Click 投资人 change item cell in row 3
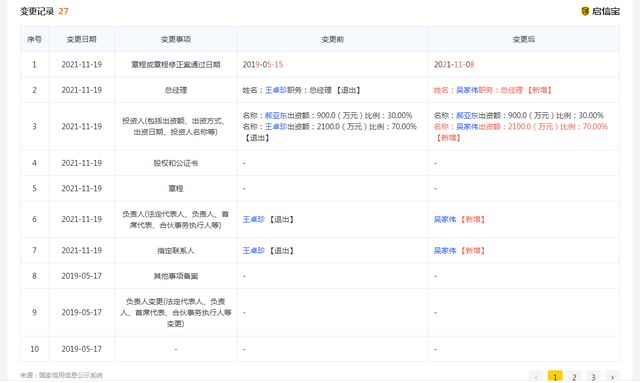Viewport: 640px width, 383px height. click(176, 127)
